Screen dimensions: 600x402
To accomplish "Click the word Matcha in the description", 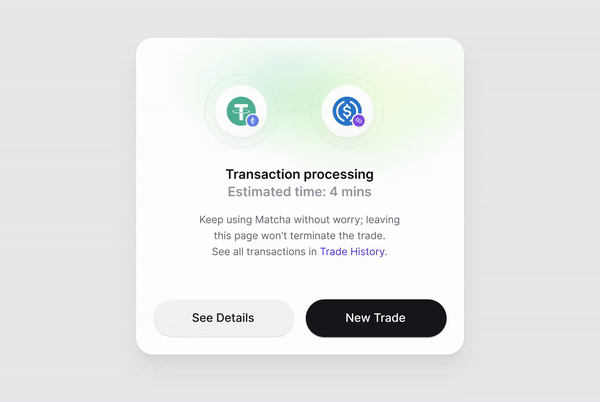I will tap(273, 220).
